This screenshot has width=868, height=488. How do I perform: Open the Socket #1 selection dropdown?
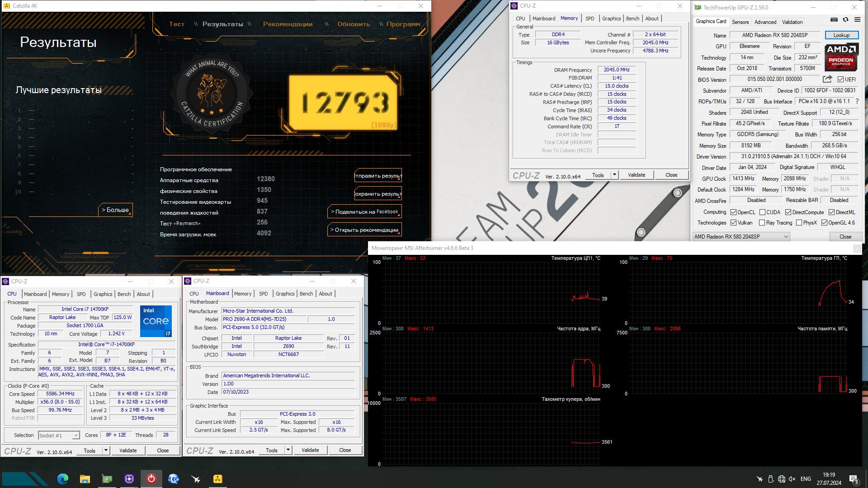click(59, 436)
